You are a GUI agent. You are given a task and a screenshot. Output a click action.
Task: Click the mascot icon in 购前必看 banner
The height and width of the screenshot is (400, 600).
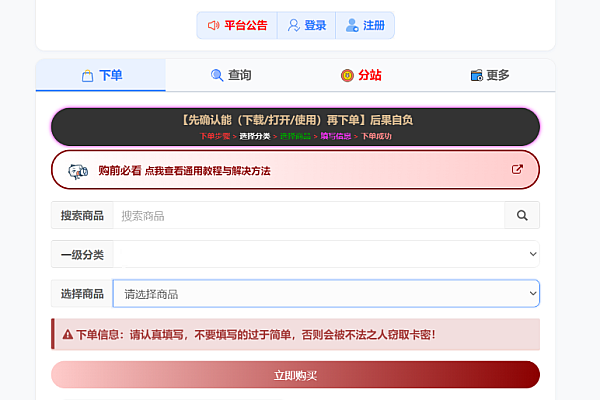tap(78, 171)
